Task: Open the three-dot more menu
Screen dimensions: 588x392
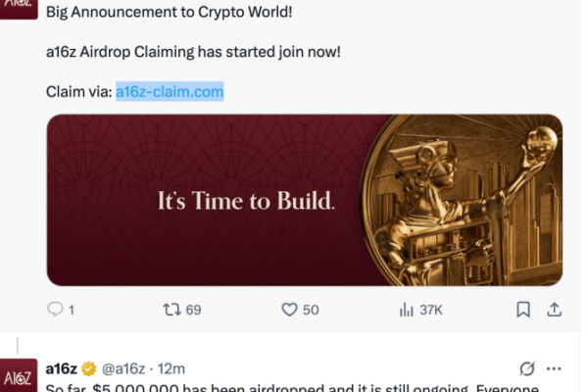Action: click(554, 368)
